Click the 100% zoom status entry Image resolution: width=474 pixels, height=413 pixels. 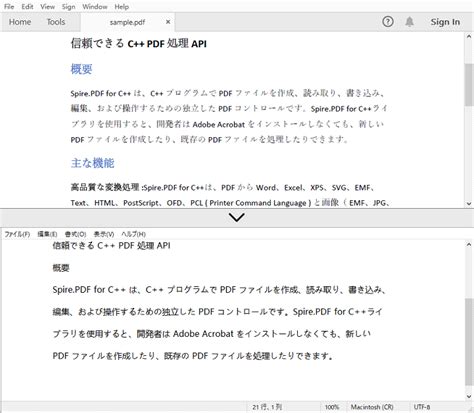point(332,407)
